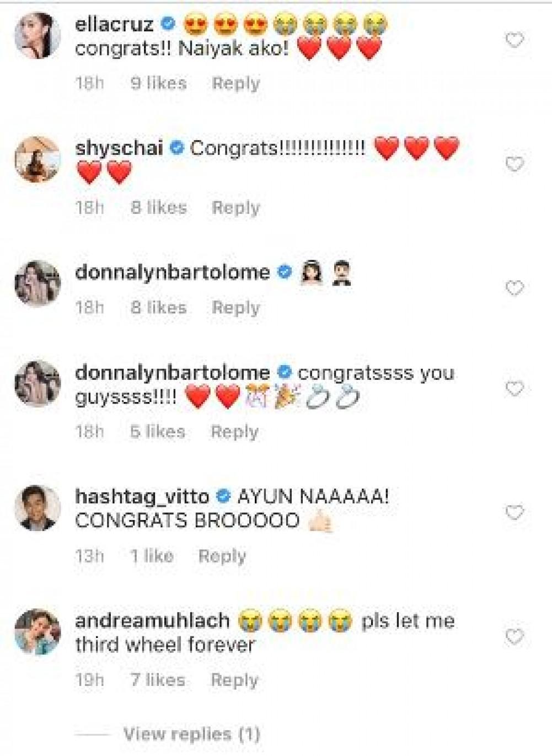This screenshot has height=756, width=552.
Task: Open hashtag_vitto's profile avatar
Action: (x=37, y=508)
